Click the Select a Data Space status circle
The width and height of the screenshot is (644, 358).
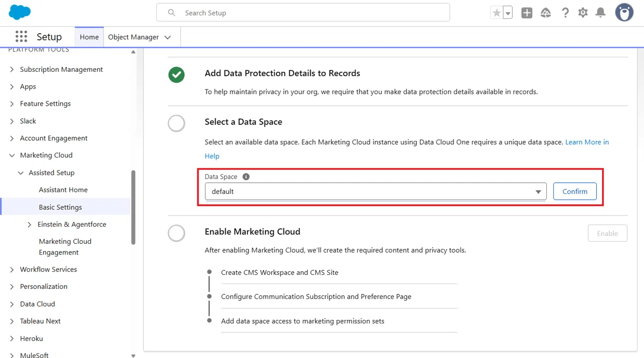pyautogui.click(x=177, y=123)
